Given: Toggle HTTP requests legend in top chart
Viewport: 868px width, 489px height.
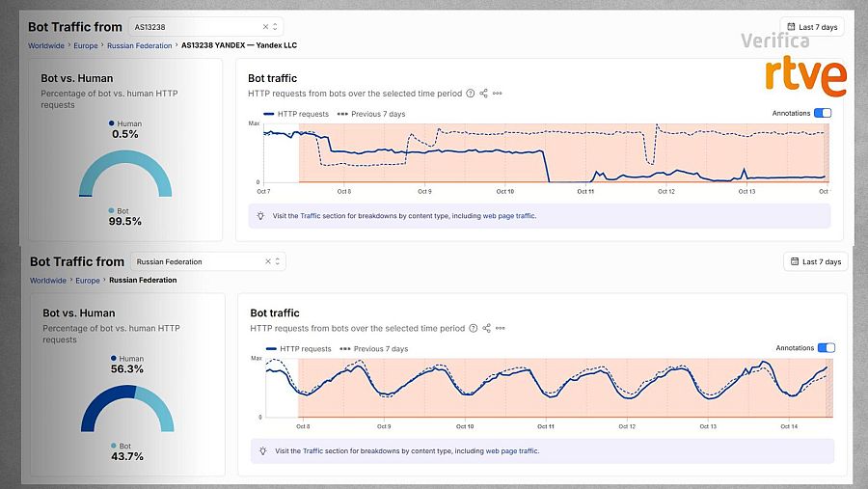Looking at the screenshot, I should click(296, 114).
